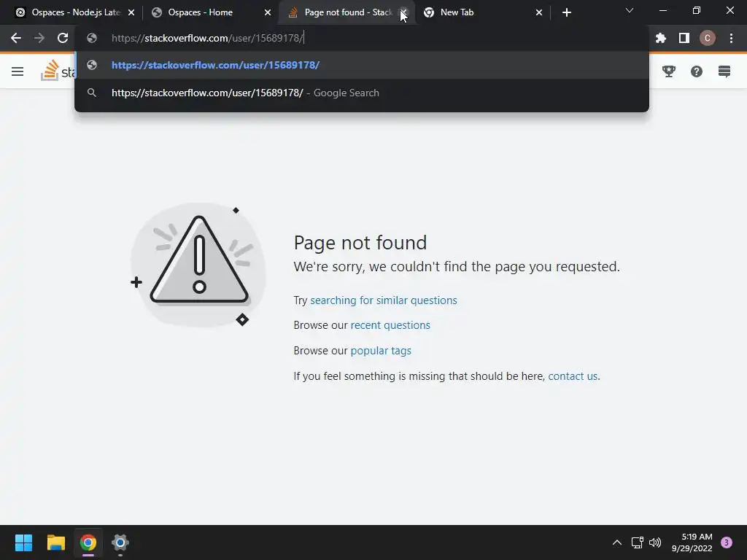
Task: Open Stack Overflow help icon
Action: pyautogui.click(x=697, y=71)
